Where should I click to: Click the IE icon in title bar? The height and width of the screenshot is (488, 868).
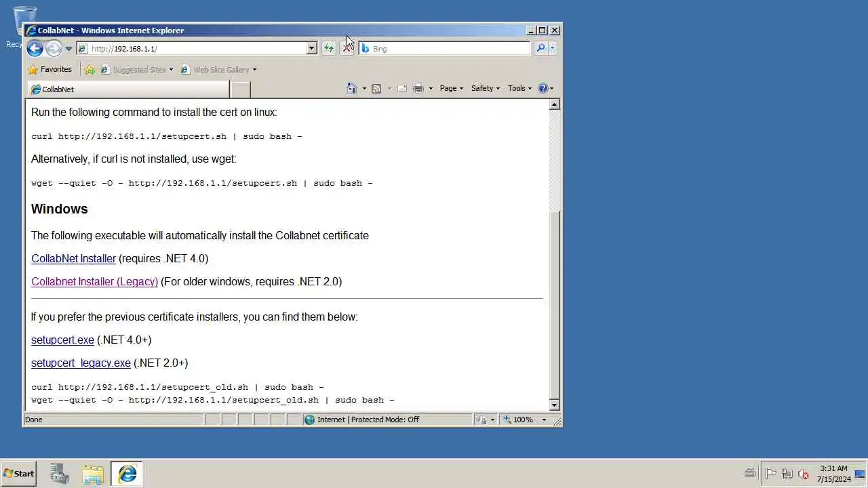31,30
